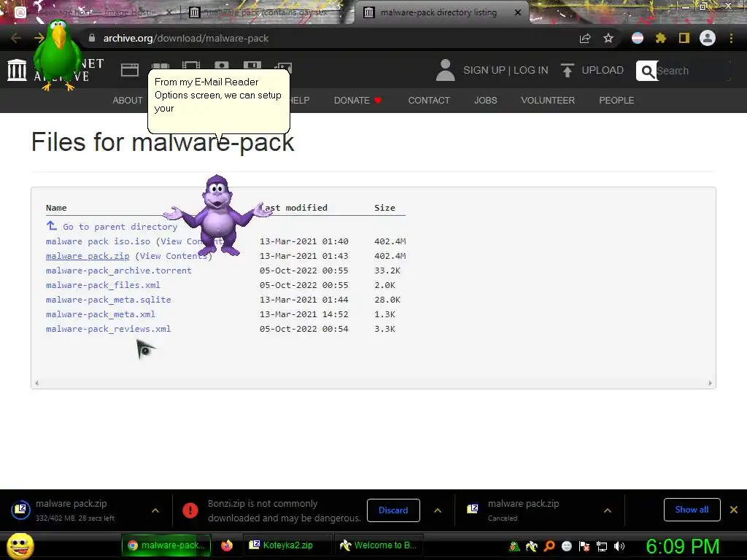Switch to 'Welcome to B...' taskbar window

tap(379, 545)
